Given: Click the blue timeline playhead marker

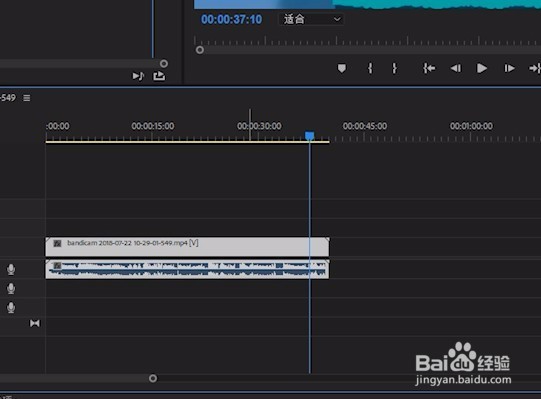Looking at the screenshot, I should coord(309,136).
